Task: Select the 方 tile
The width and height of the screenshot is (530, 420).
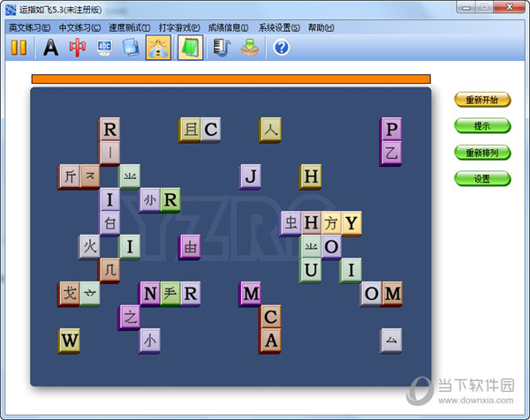Action: click(x=330, y=224)
